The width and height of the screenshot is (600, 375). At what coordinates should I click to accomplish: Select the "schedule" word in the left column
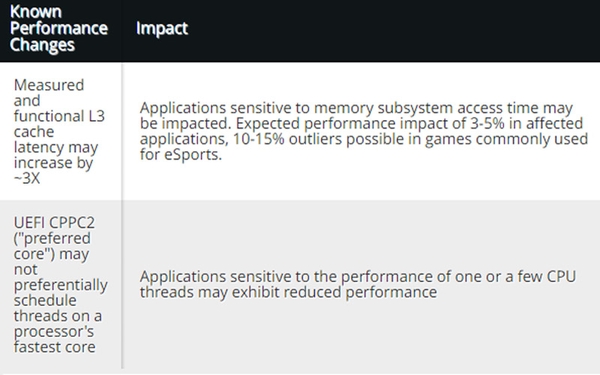(x=45, y=300)
